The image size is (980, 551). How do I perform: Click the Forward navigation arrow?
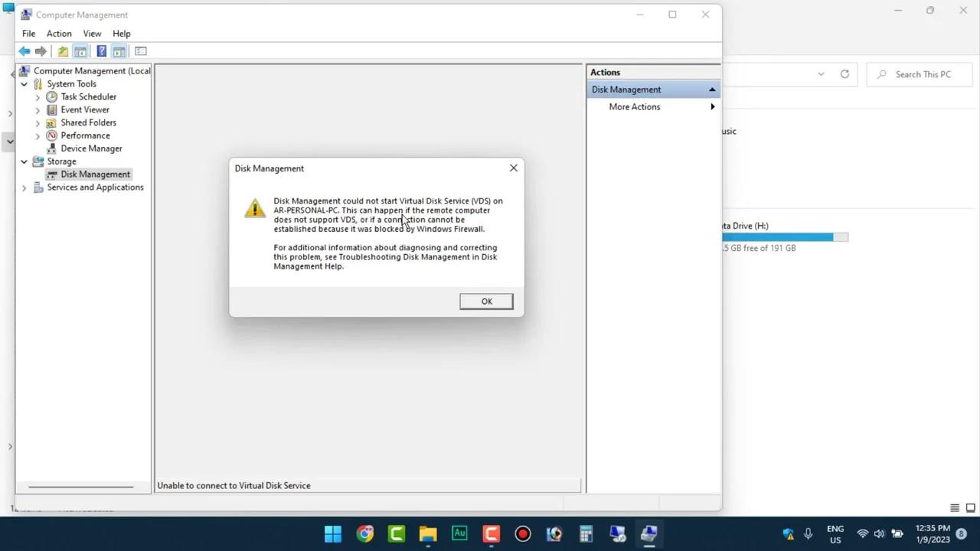coord(41,51)
